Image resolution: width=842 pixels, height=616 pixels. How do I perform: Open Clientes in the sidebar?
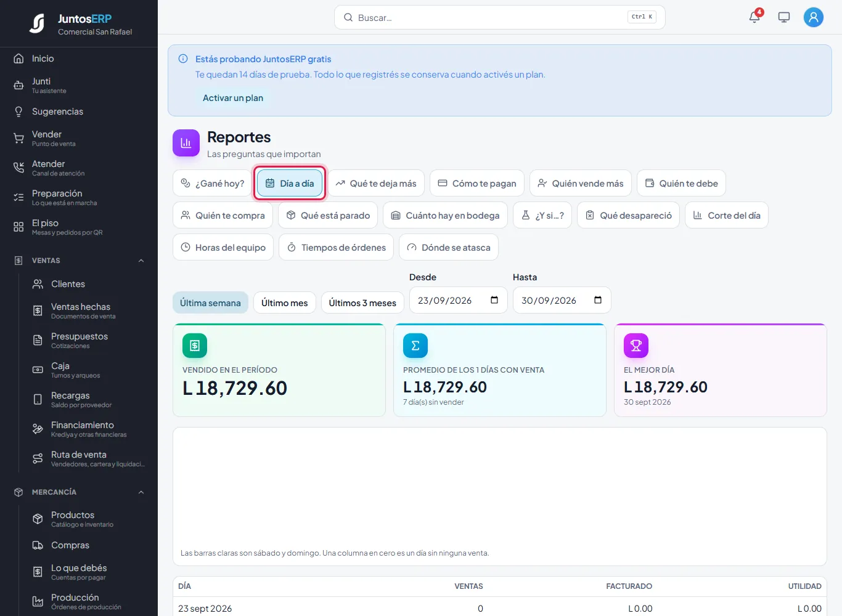click(x=89, y=284)
